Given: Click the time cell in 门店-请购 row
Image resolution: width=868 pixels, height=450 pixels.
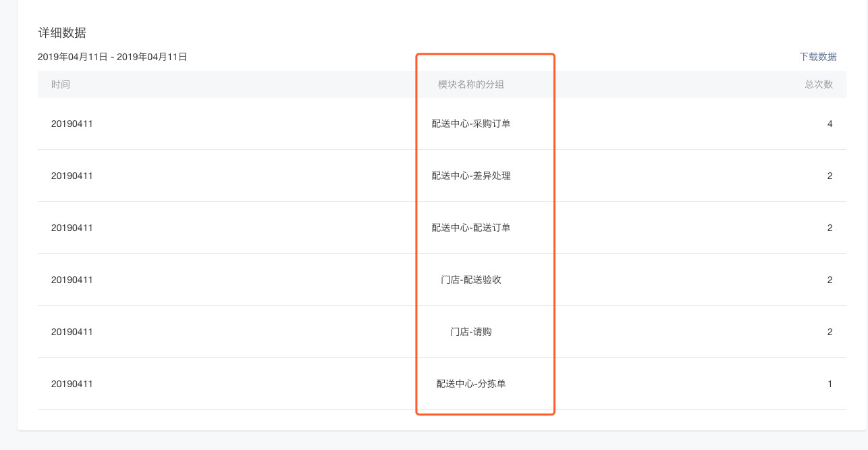Looking at the screenshot, I should tap(72, 332).
